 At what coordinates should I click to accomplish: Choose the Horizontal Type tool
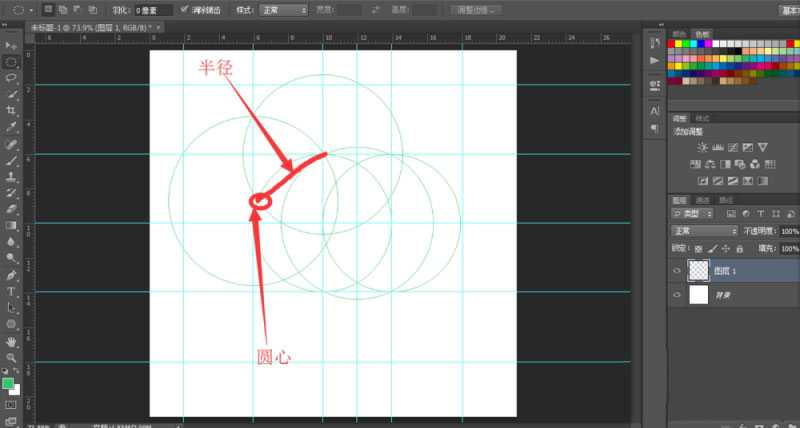tap(11, 290)
